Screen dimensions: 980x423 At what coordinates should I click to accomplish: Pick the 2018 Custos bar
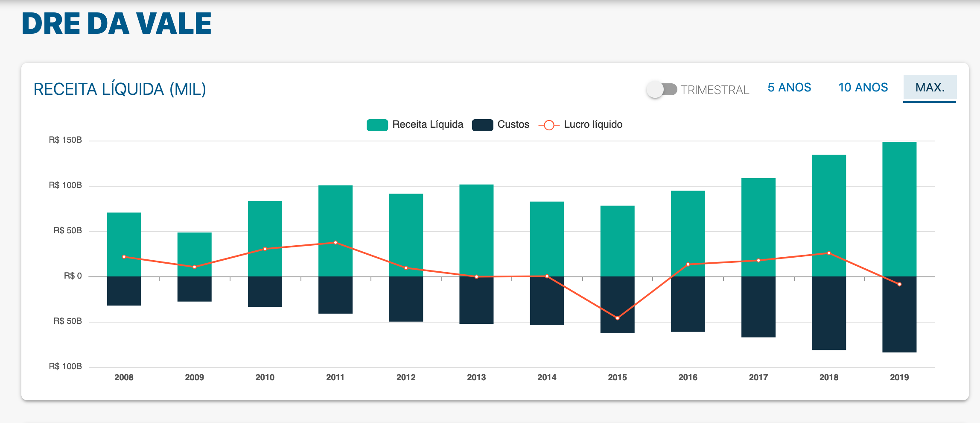tap(829, 314)
